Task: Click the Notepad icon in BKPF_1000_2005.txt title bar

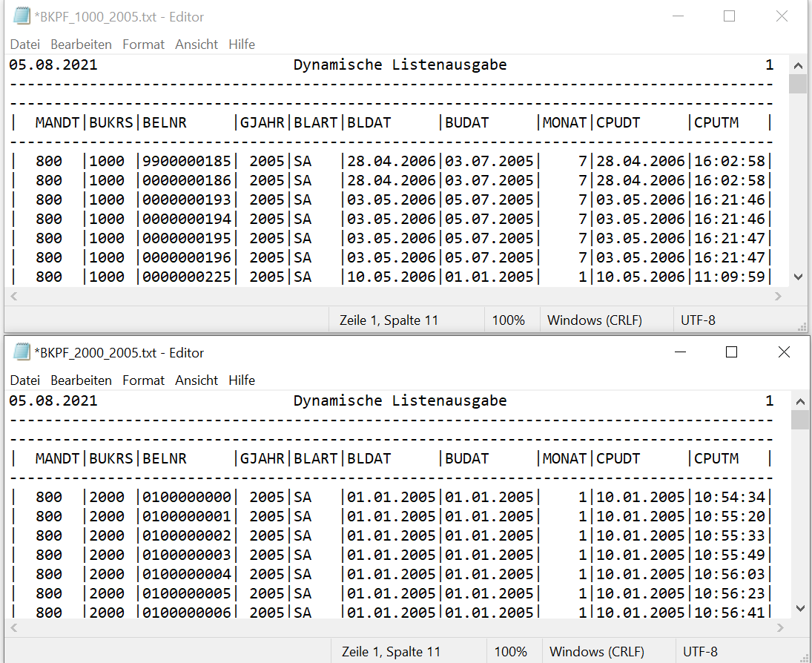Action: (22, 16)
